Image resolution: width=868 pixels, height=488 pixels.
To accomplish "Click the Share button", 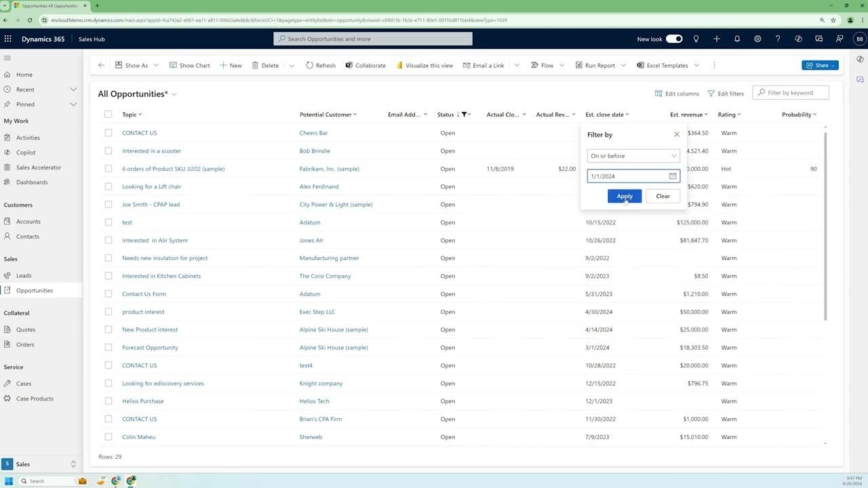I will [x=821, y=65].
